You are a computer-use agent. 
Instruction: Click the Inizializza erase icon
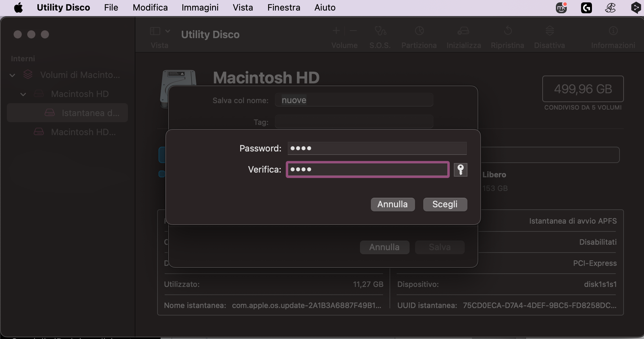coord(463,31)
